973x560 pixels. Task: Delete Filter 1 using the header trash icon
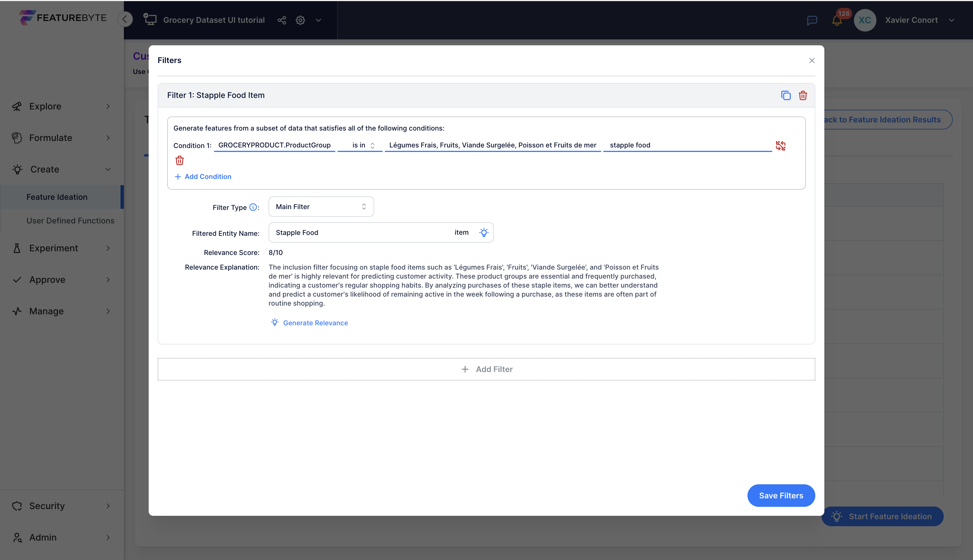pos(803,95)
